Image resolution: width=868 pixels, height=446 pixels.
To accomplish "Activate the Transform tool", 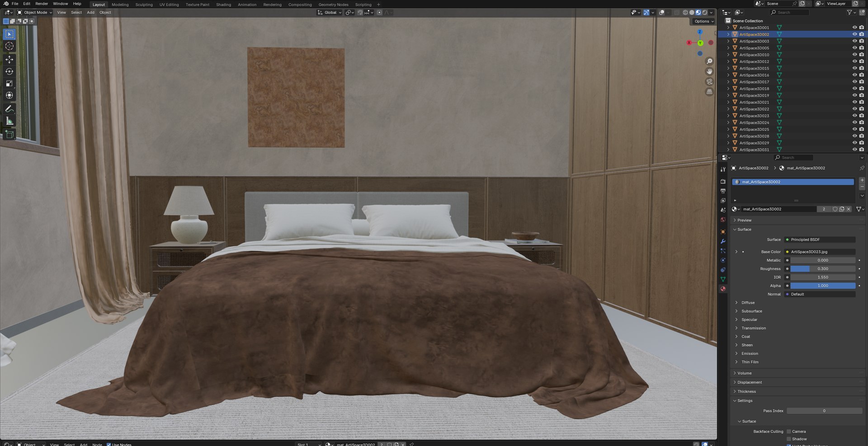I will (9, 95).
